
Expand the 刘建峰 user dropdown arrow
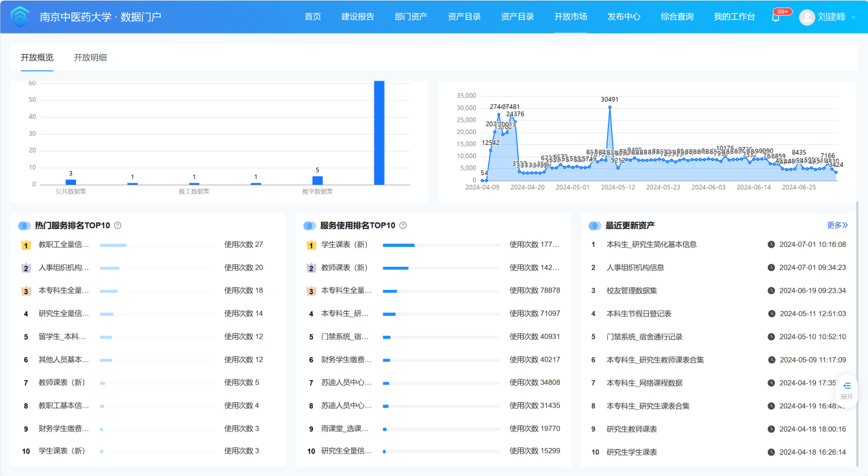853,17
